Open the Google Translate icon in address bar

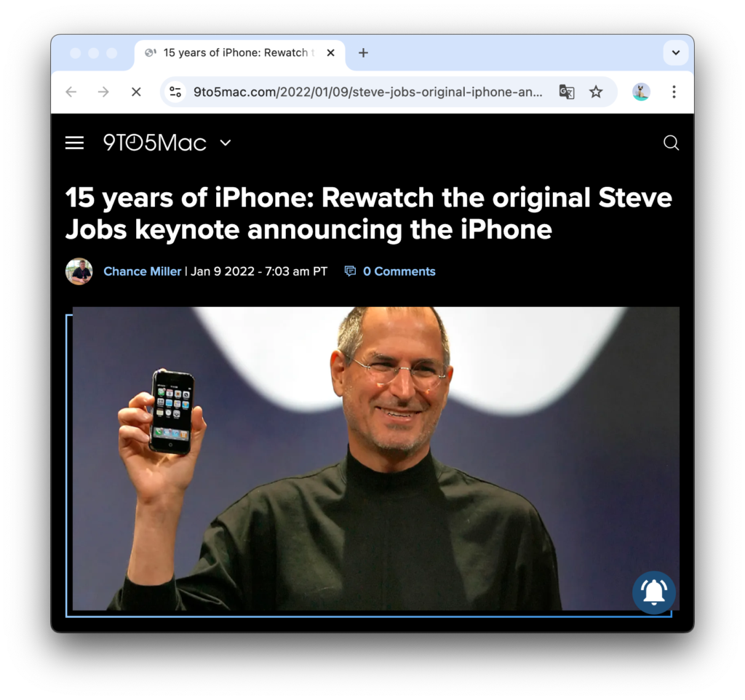point(566,92)
